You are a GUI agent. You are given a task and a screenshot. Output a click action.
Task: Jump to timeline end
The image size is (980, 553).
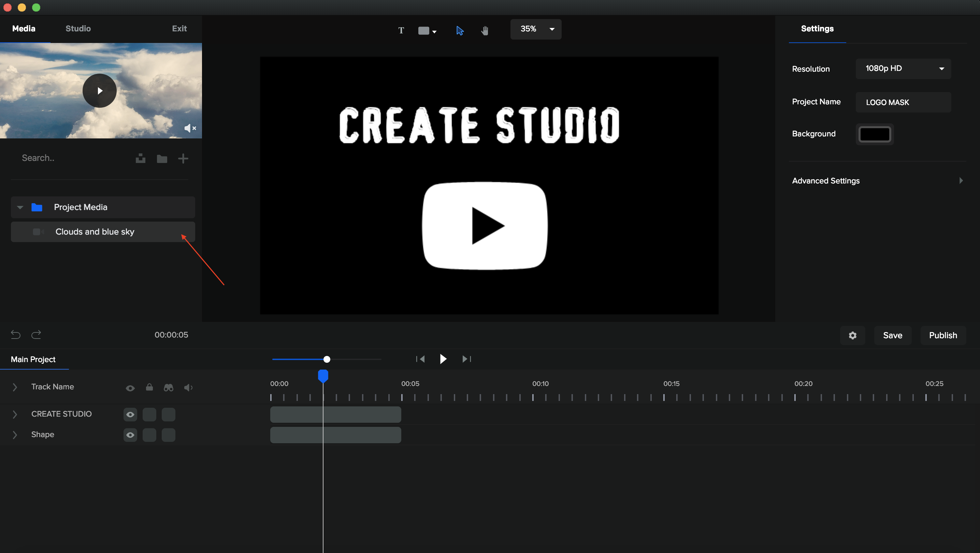pos(466,359)
